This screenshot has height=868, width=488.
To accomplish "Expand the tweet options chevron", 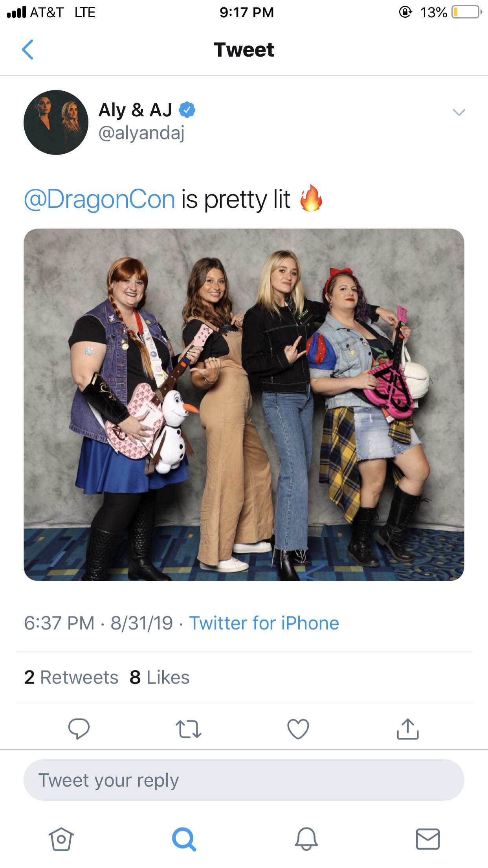I will click(x=459, y=112).
